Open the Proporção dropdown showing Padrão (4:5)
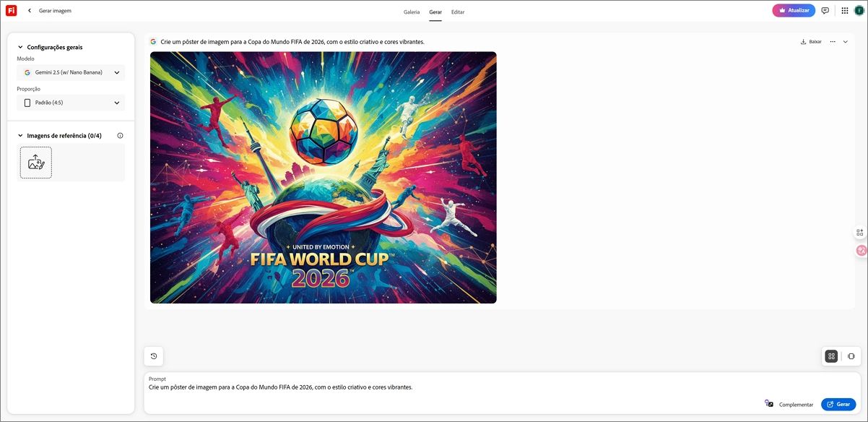The width and height of the screenshot is (868, 422). click(71, 103)
